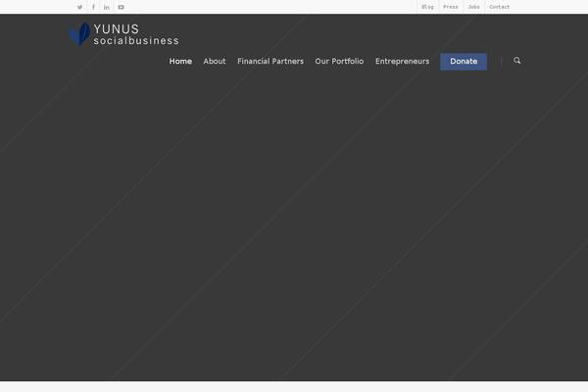Open the Our Portfolio menu

point(339,61)
